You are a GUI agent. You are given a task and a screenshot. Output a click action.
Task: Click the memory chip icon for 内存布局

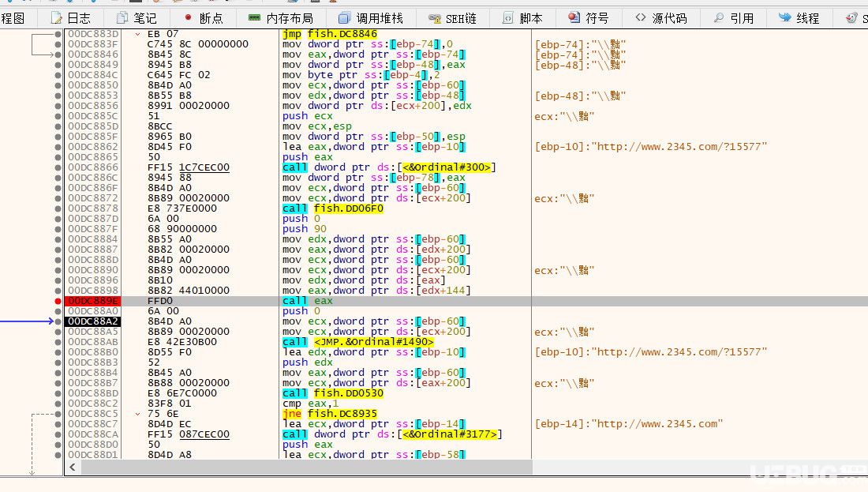[x=254, y=18]
